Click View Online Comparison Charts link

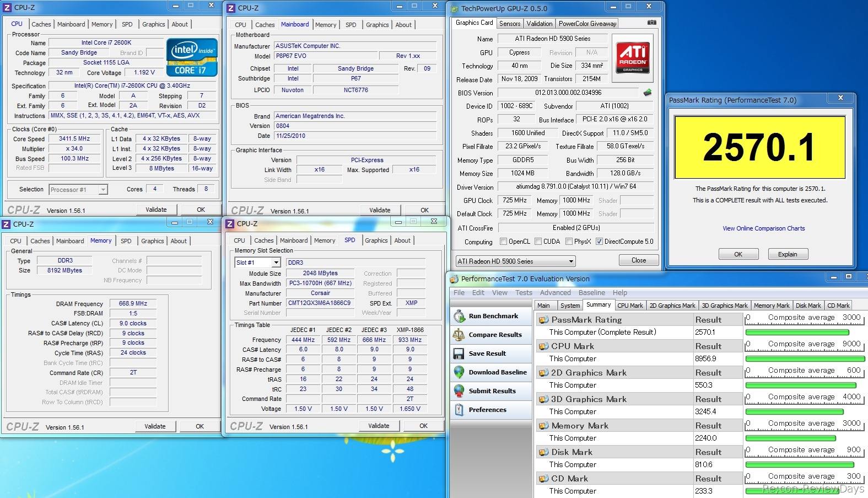coord(763,228)
